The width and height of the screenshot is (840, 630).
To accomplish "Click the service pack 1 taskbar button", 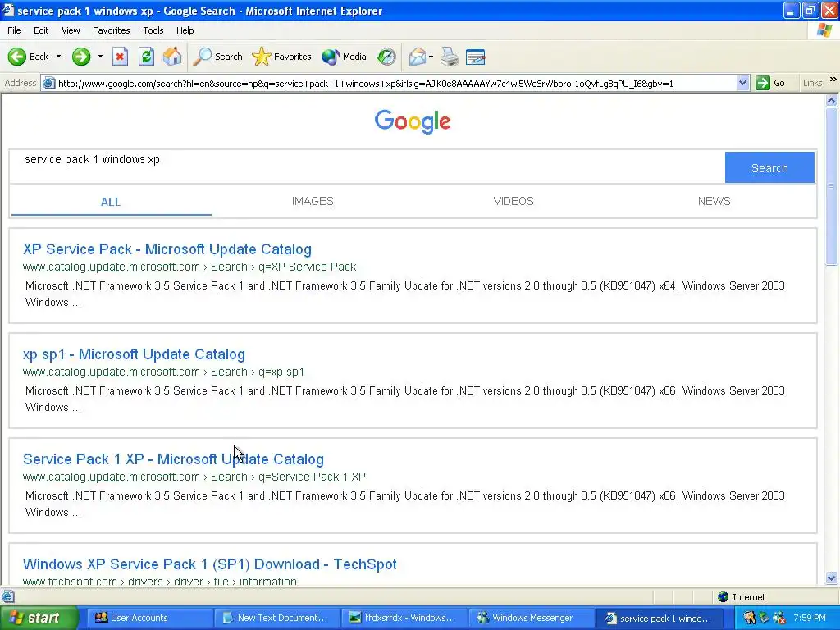I will click(x=658, y=619).
